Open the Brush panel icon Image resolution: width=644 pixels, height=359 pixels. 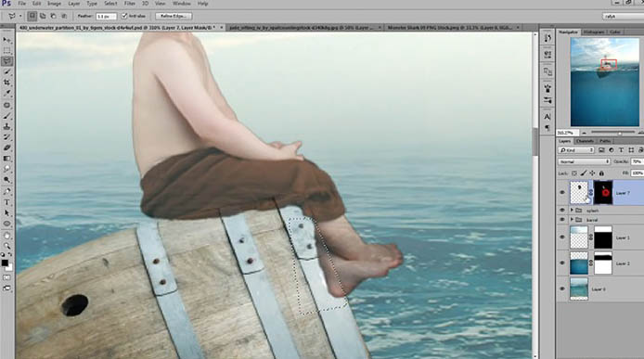[547, 88]
